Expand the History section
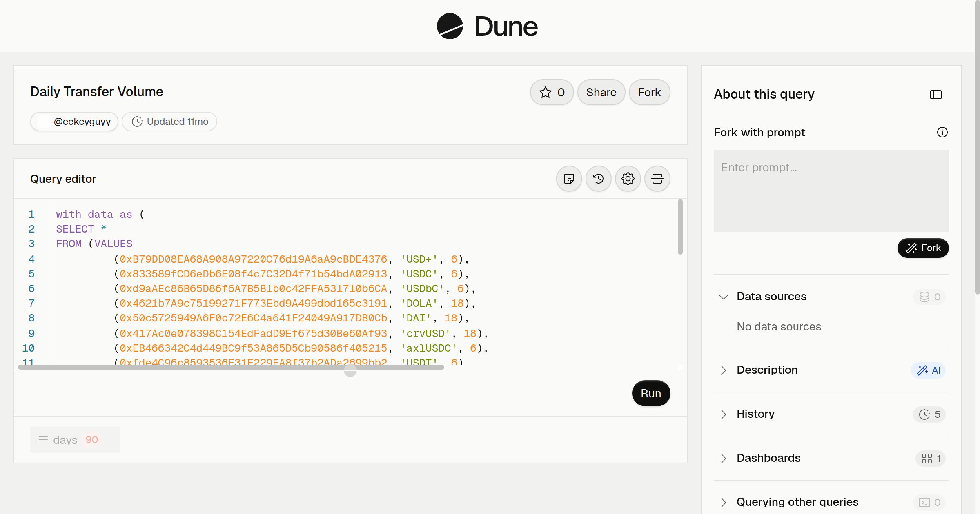The image size is (980, 514). 723,414
